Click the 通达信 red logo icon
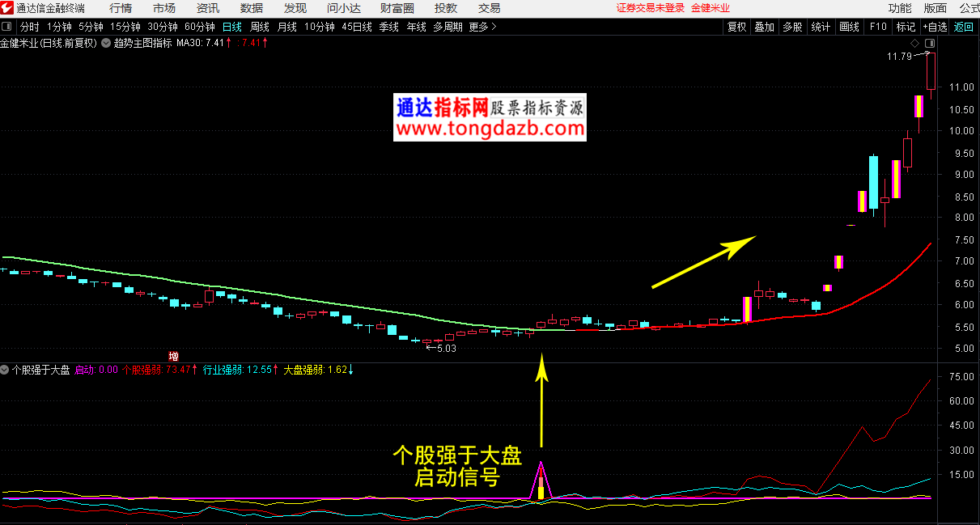 (x=7, y=8)
